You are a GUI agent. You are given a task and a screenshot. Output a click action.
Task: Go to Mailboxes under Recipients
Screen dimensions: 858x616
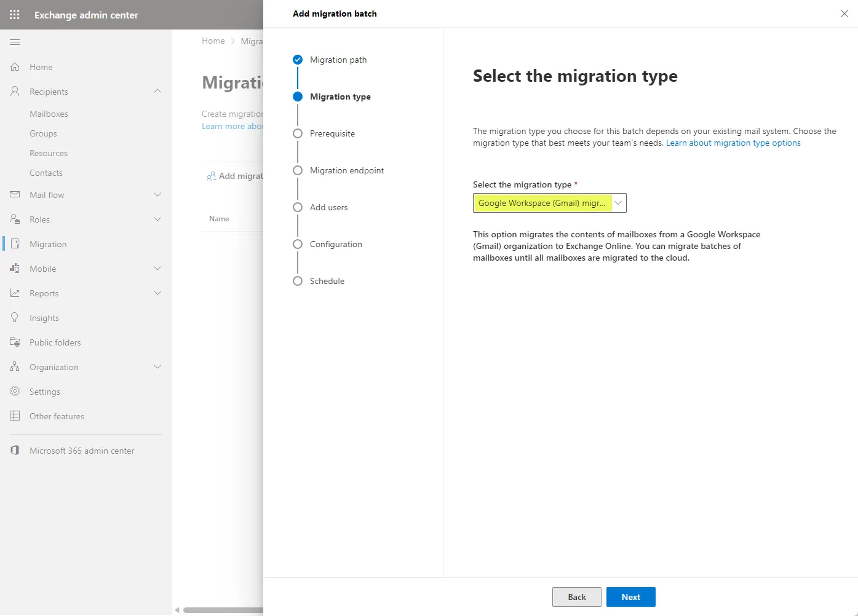tap(49, 113)
